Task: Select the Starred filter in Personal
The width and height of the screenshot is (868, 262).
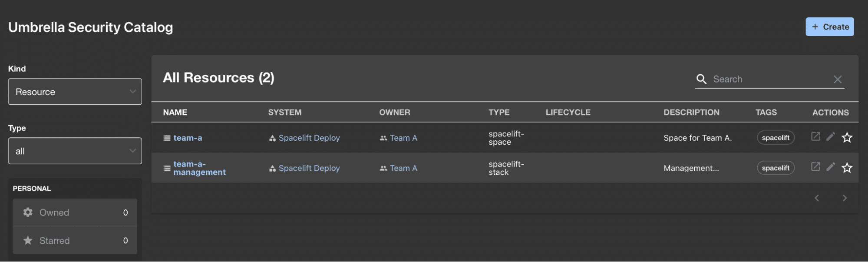Action: tap(75, 240)
